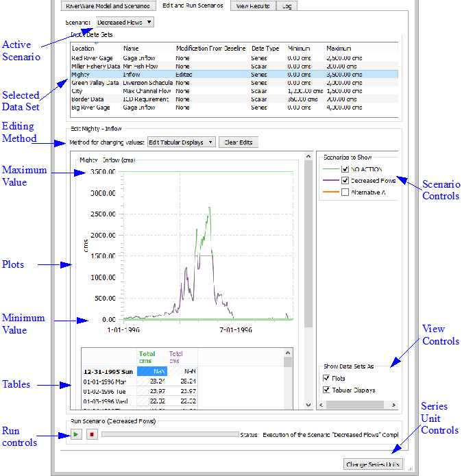Enable the Alternative A scenario checkbox
Screen dimensions: 462x476
[345, 193]
